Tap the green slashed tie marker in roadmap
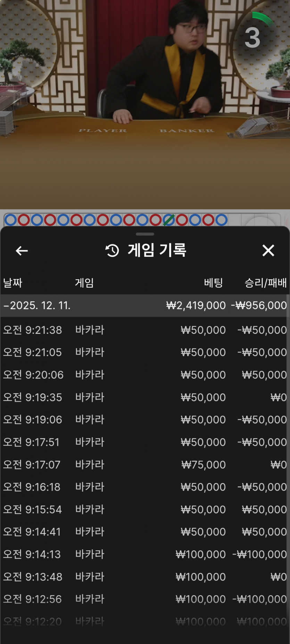The image size is (290, 644). pos(168,220)
